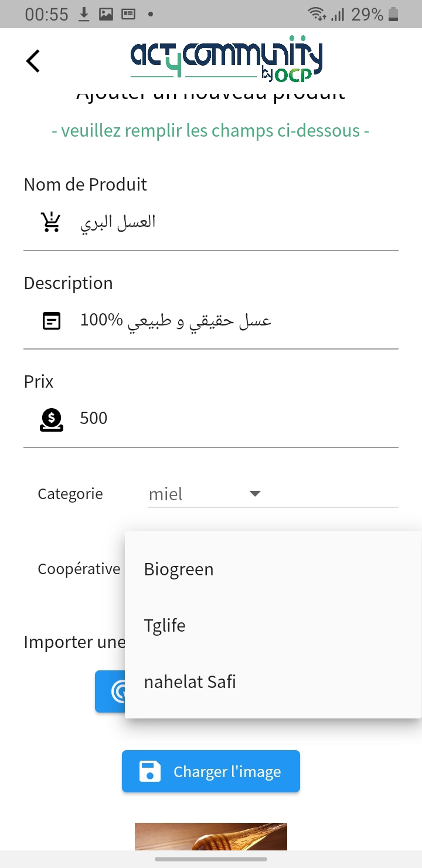Viewport: 422px width, 868px height.
Task: Select Biogreen from the cooperative list
Action: click(x=178, y=568)
